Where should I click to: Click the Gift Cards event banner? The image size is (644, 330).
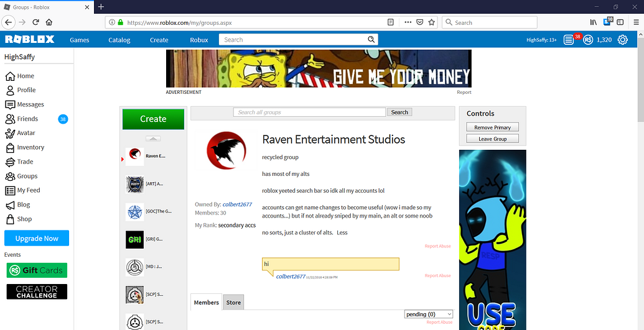pos(37,270)
